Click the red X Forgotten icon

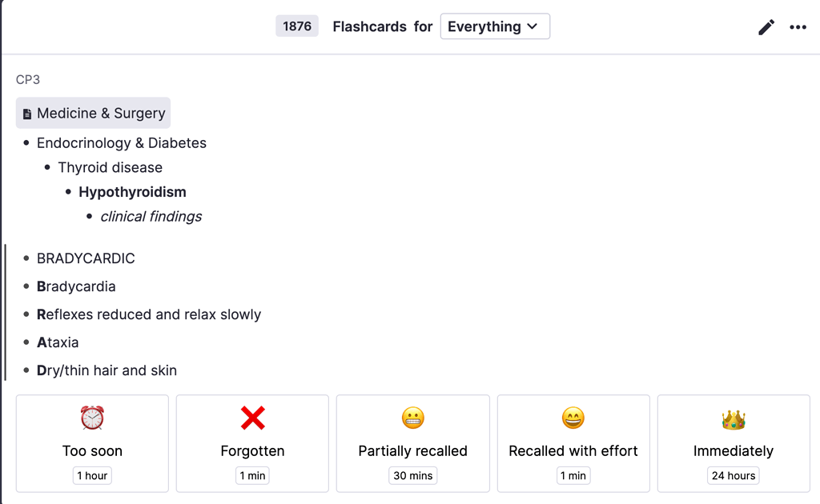(x=252, y=418)
